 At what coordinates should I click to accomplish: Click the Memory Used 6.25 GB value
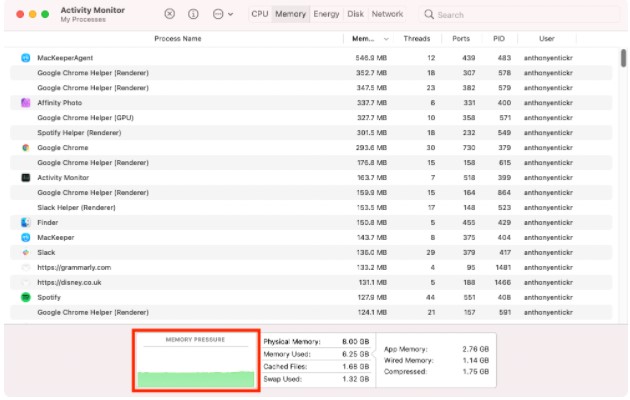pos(356,354)
